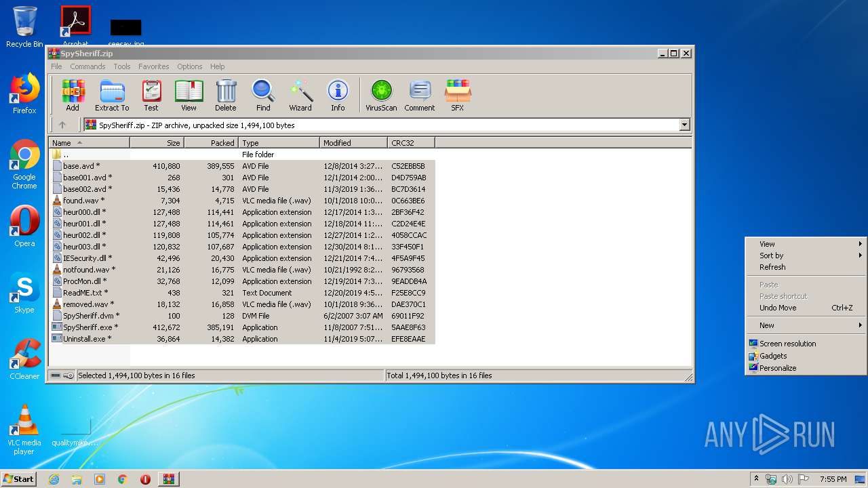Sort by the Packed column header
The height and width of the screenshot is (488, 868).
(211, 143)
